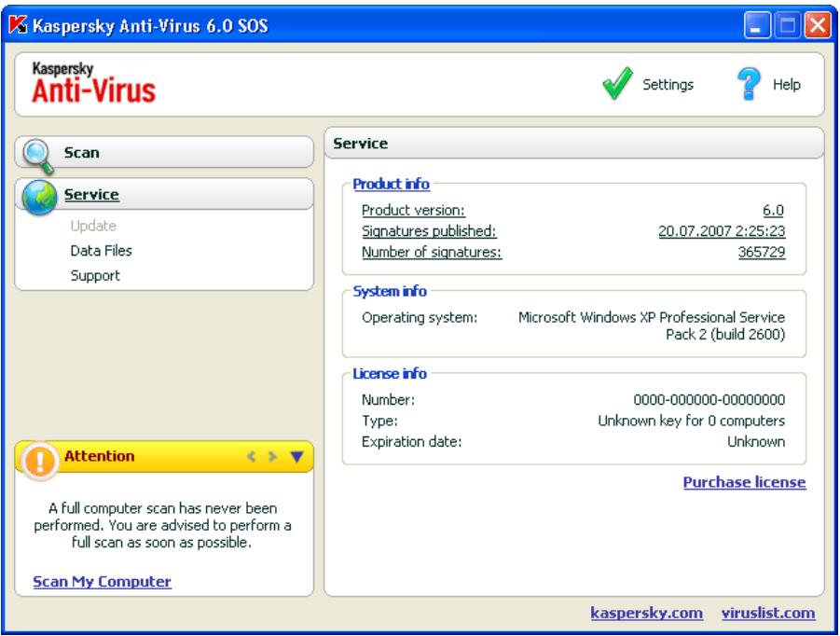Image resolution: width=840 pixels, height=636 pixels.
Task: Click the System info heading
Action: click(390, 291)
